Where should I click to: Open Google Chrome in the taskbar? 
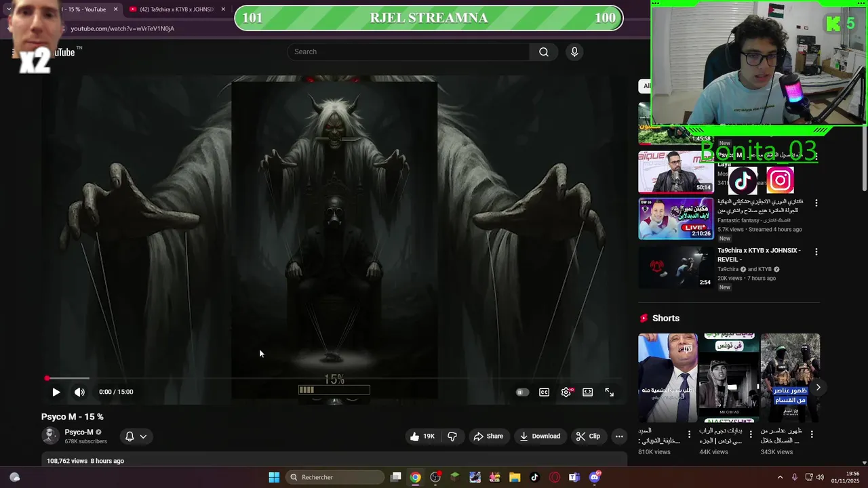pyautogui.click(x=415, y=477)
